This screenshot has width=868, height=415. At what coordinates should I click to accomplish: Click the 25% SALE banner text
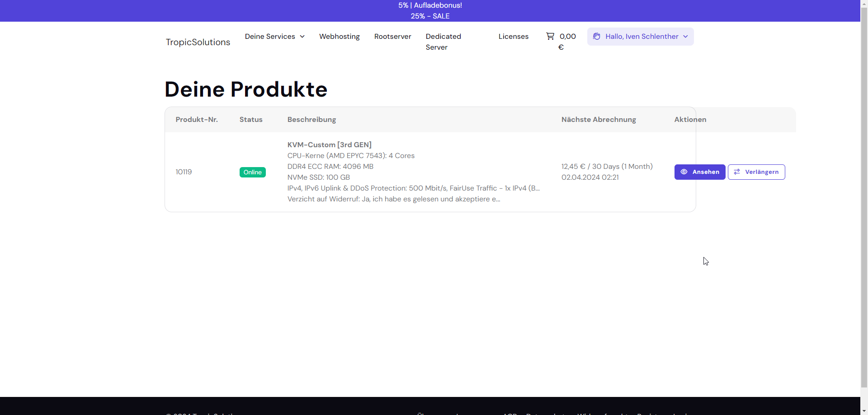[430, 16]
